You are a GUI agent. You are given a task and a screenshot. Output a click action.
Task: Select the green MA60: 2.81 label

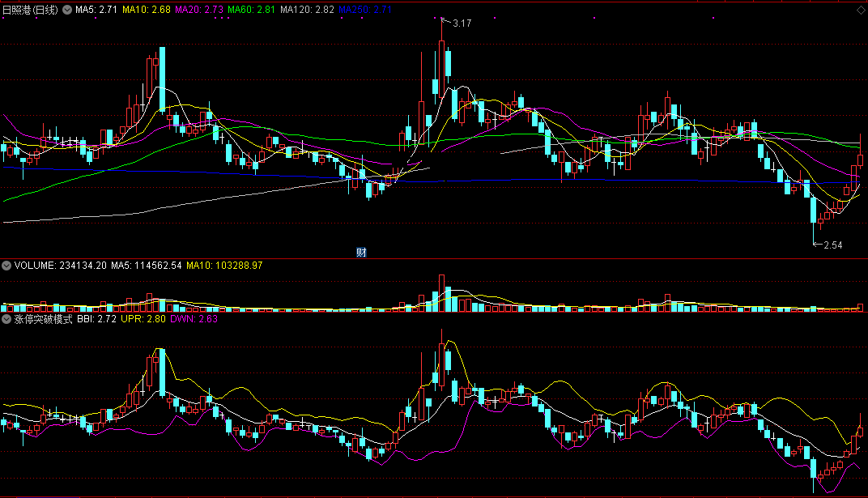pyautogui.click(x=251, y=10)
